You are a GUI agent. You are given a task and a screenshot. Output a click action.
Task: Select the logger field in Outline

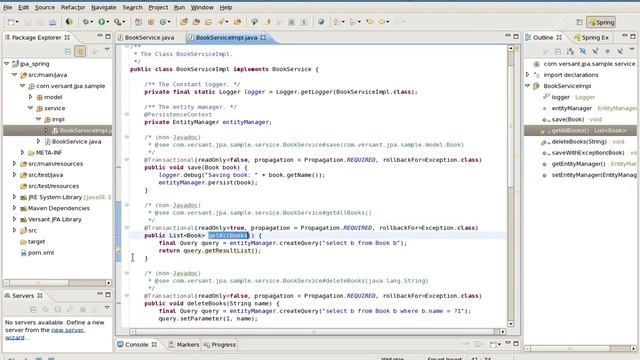tap(560, 97)
